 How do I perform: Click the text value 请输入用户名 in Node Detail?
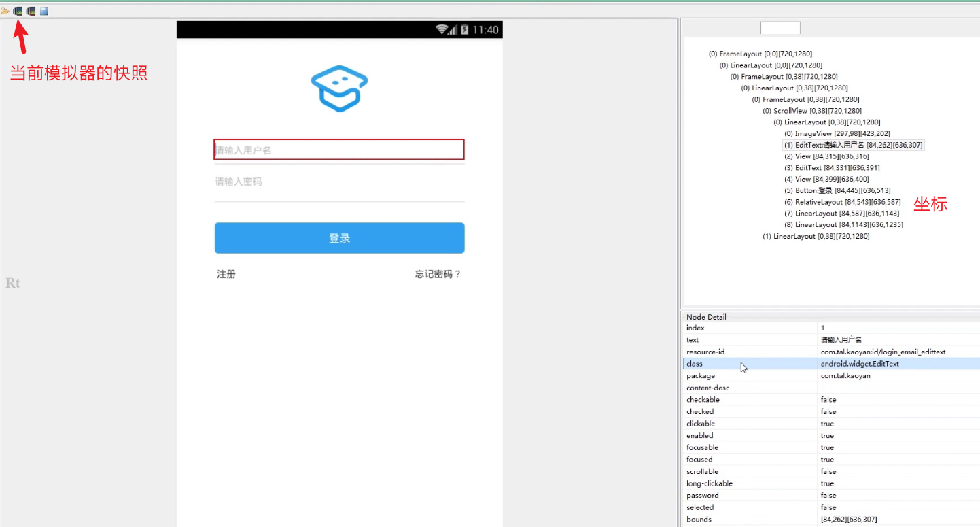coord(841,340)
